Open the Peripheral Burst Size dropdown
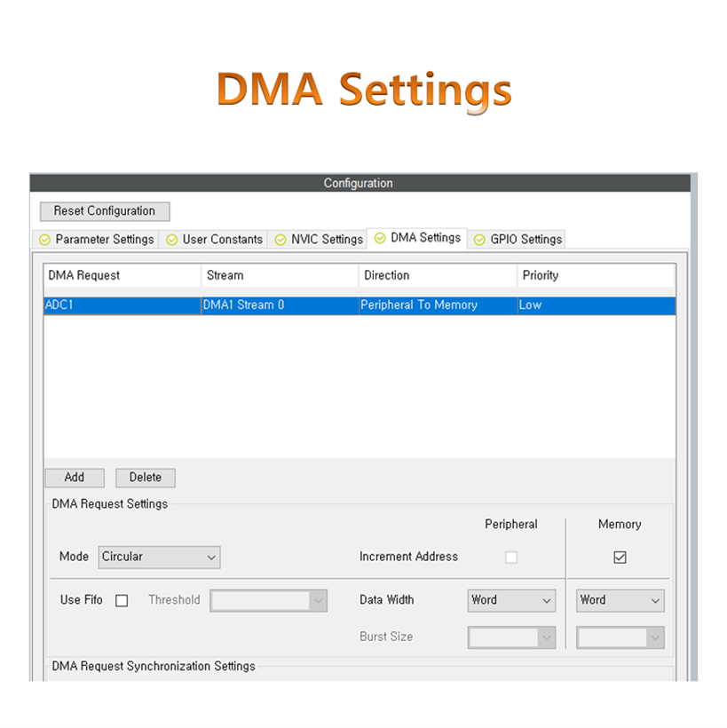 [511, 637]
